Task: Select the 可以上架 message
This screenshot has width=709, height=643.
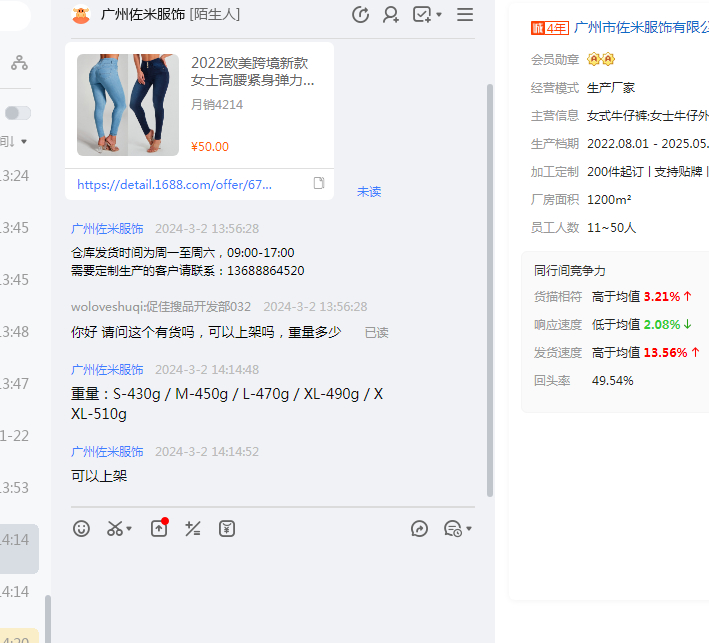Action: coord(99,476)
